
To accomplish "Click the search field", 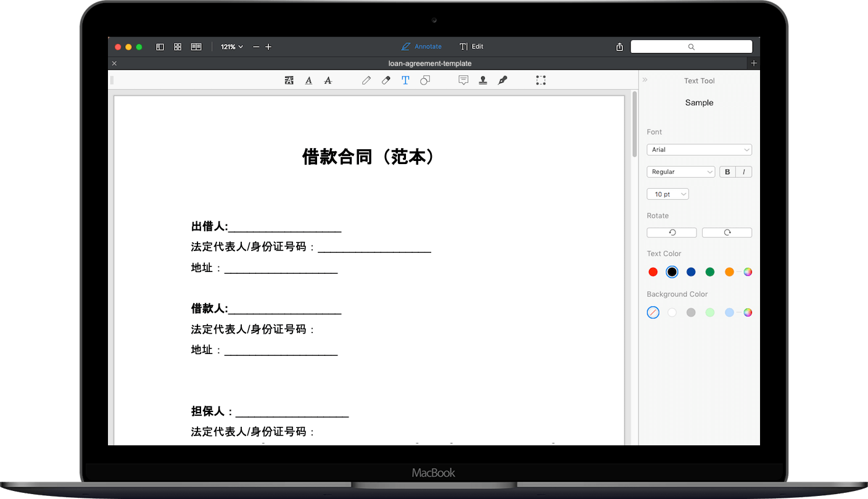I will pyautogui.click(x=691, y=47).
